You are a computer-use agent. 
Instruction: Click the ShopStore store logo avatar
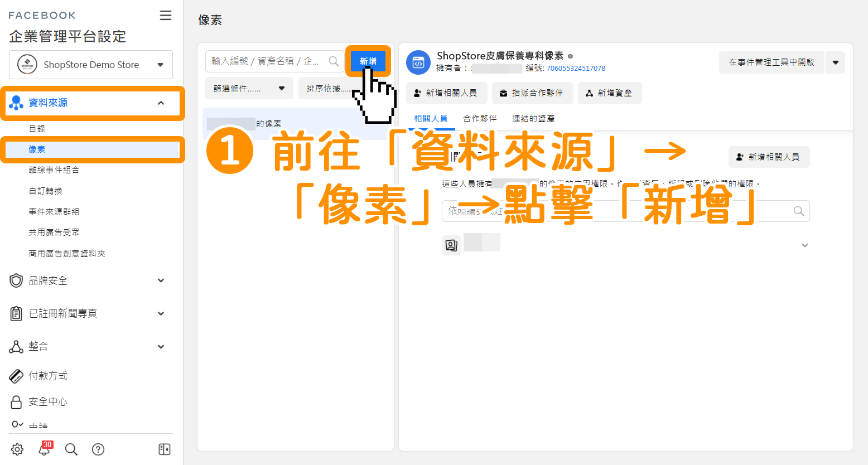(27, 65)
